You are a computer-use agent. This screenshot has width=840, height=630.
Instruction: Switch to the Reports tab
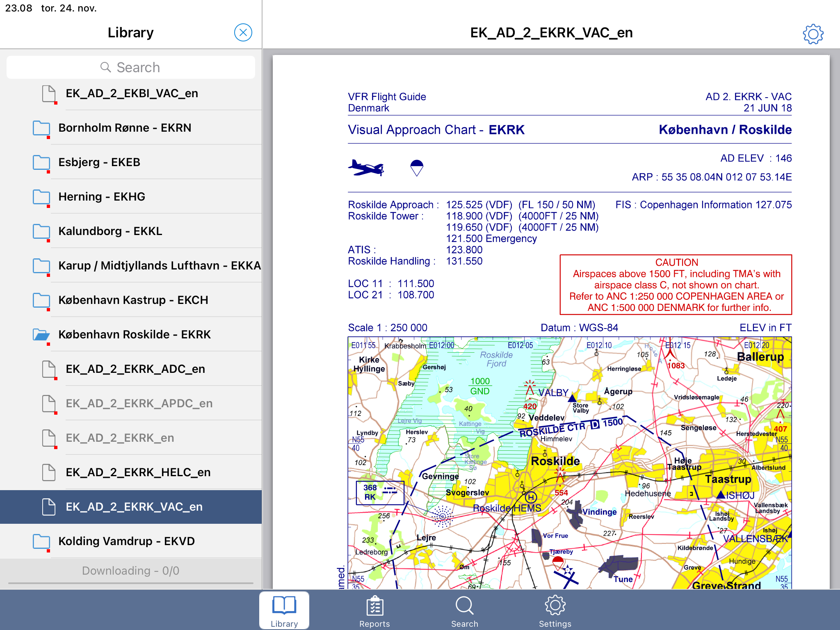click(374, 610)
